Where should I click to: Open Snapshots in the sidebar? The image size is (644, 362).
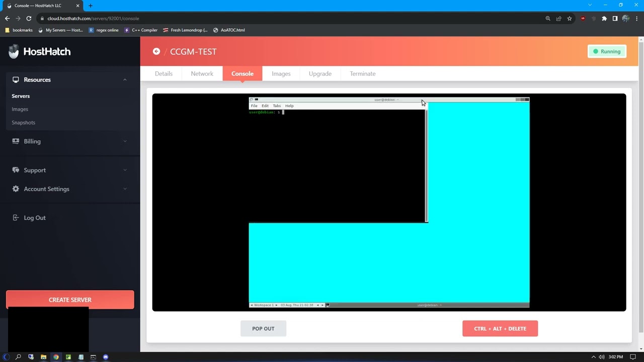click(x=24, y=123)
